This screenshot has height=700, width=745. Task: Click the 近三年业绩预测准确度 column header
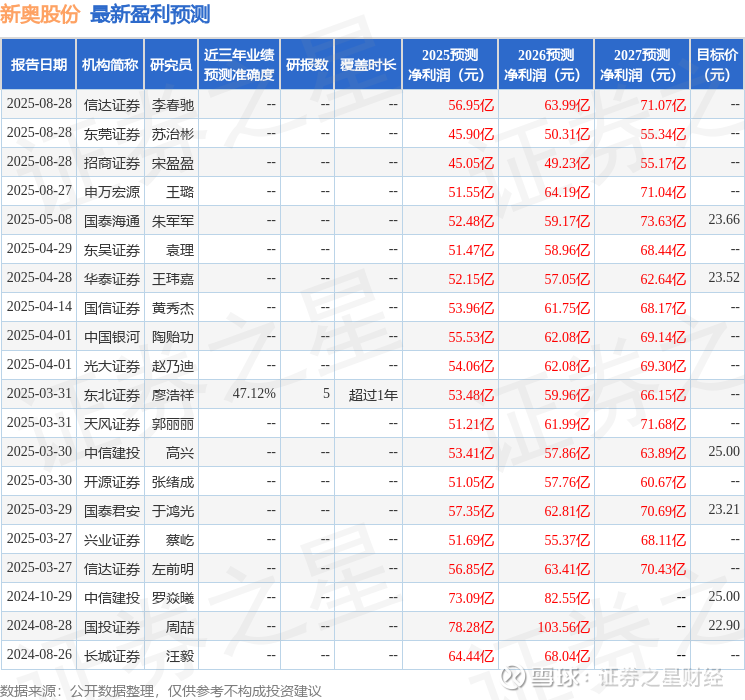tap(239, 65)
